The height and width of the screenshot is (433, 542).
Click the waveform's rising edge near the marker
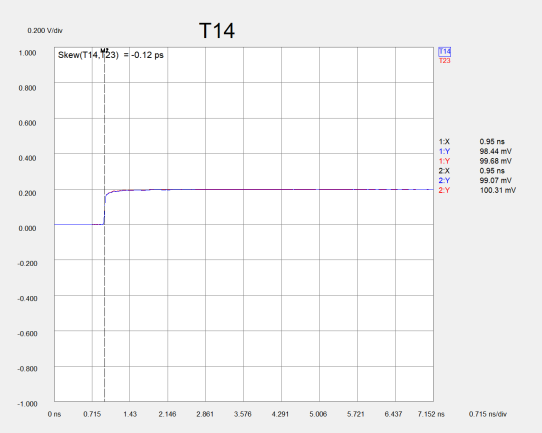[104, 210]
